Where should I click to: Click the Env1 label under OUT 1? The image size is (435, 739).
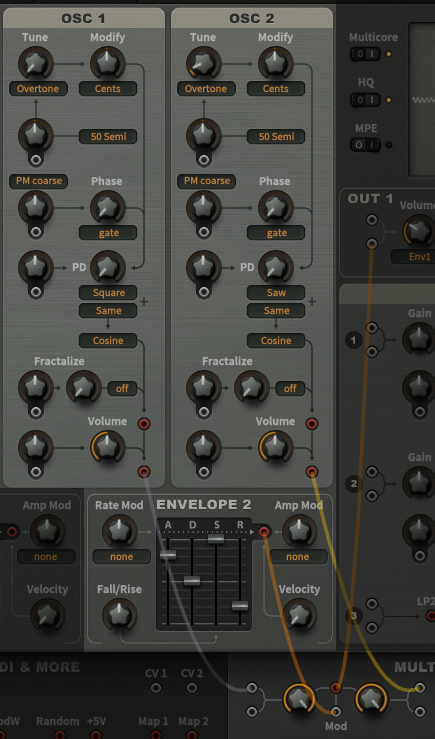pyautogui.click(x=413, y=256)
